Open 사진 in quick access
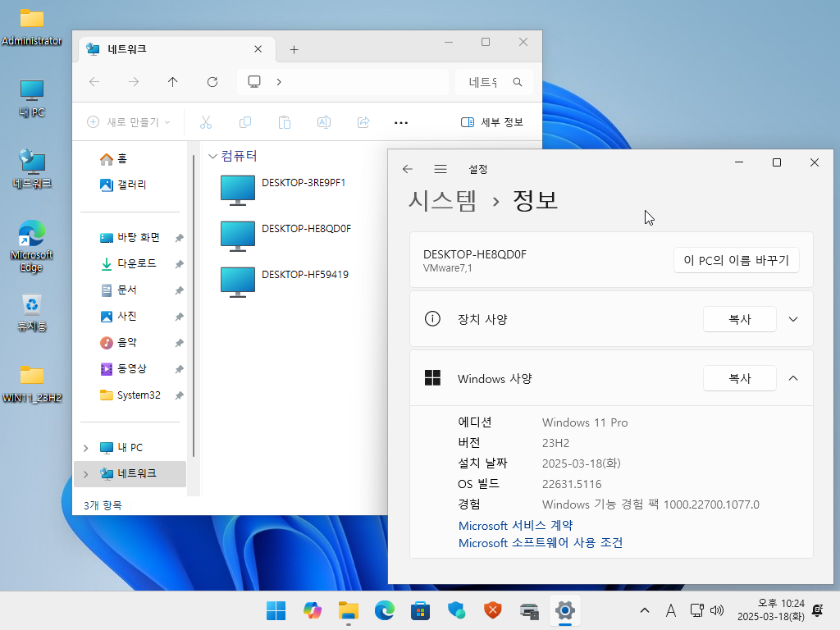Screen dimensions: 840x630 coord(119,316)
